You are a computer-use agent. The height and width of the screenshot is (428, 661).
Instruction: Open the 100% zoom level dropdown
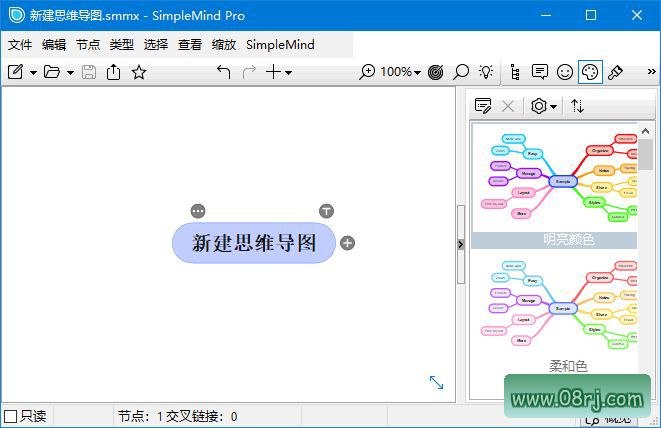[400, 72]
